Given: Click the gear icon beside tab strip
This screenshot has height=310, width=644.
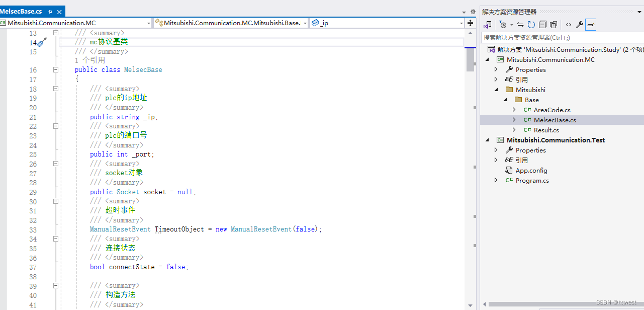Looking at the screenshot, I should (x=473, y=12).
